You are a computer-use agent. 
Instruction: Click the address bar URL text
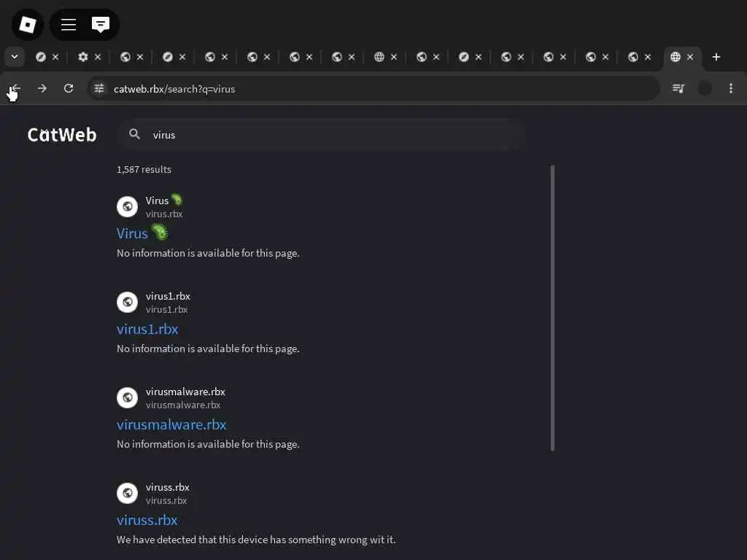174,89
